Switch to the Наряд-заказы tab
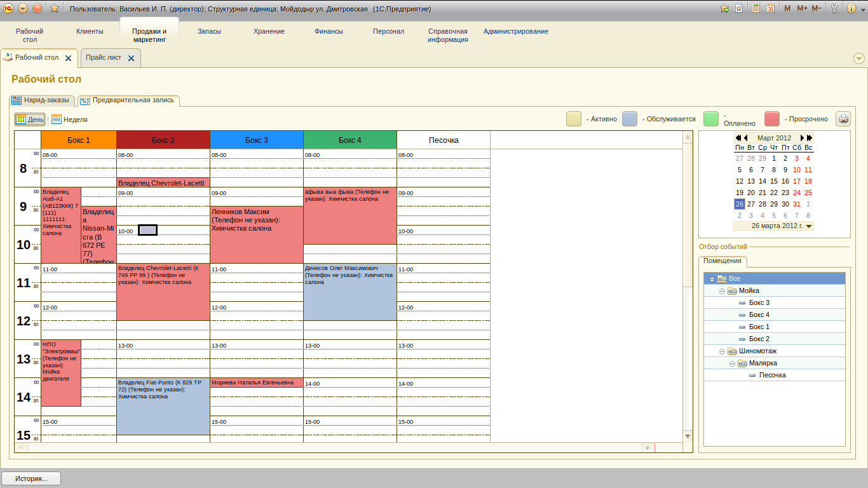 [43, 100]
